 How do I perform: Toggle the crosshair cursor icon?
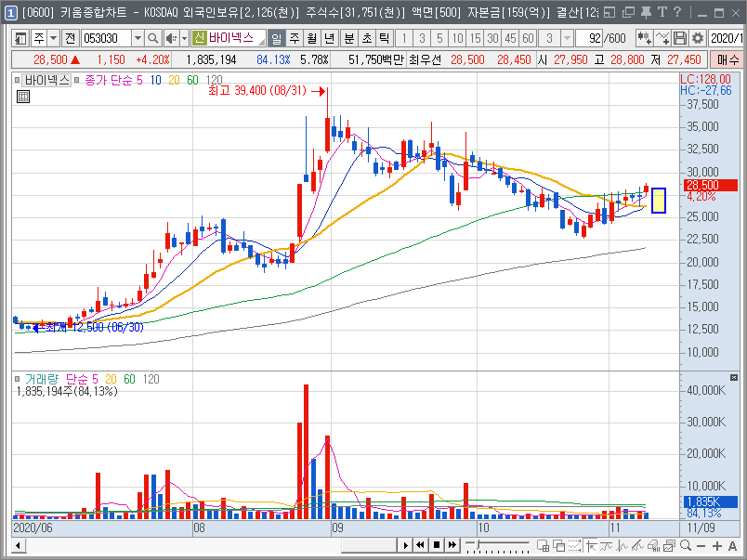[591, 545]
